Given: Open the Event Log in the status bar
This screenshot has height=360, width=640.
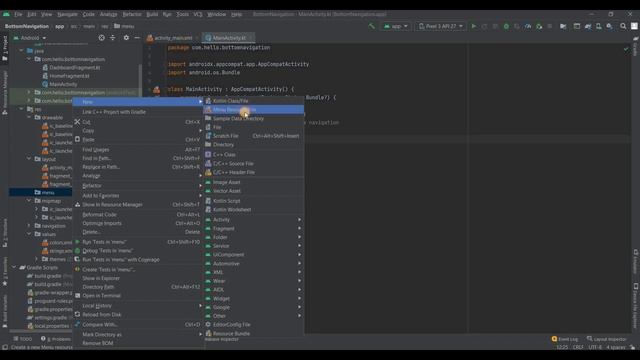Looking at the screenshot, I should 565,339.
